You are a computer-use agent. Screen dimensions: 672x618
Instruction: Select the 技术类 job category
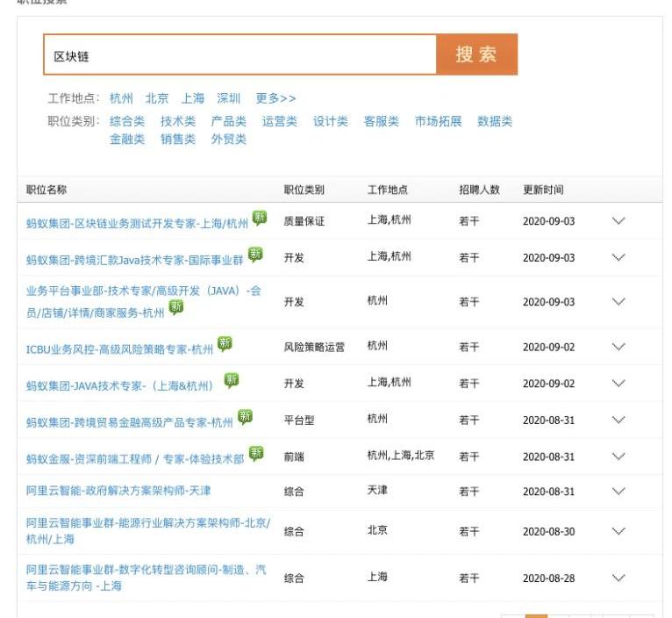pos(178,121)
